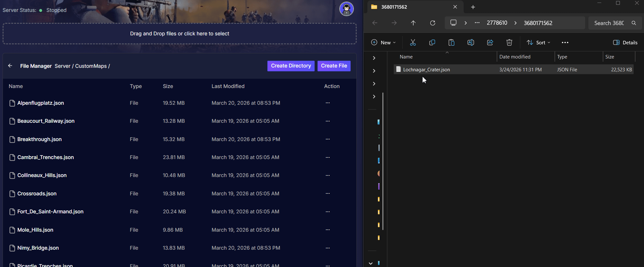Image resolution: width=644 pixels, height=267 pixels.
Task: Click the Create Directory button
Action: [291, 66]
